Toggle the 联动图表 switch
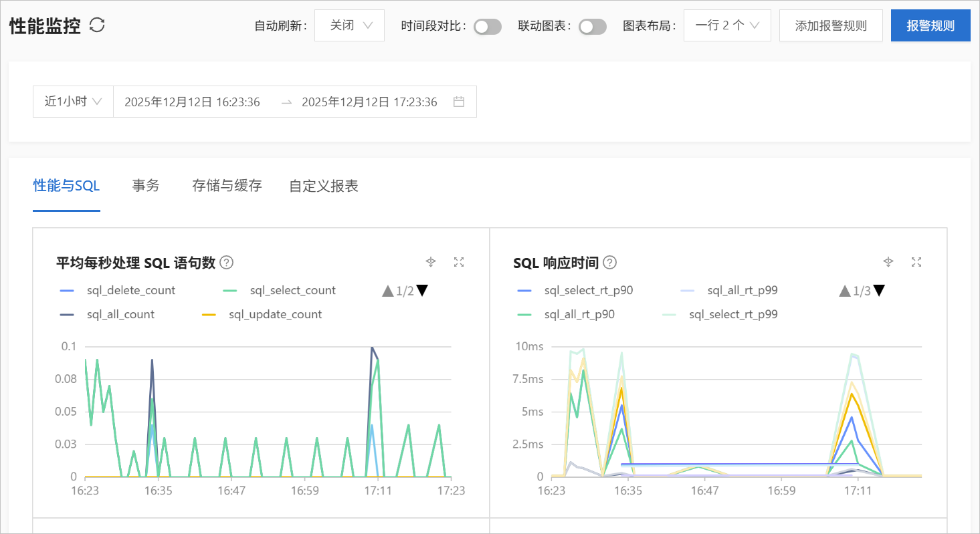Screen dimensions: 980x534 click(x=593, y=26)
